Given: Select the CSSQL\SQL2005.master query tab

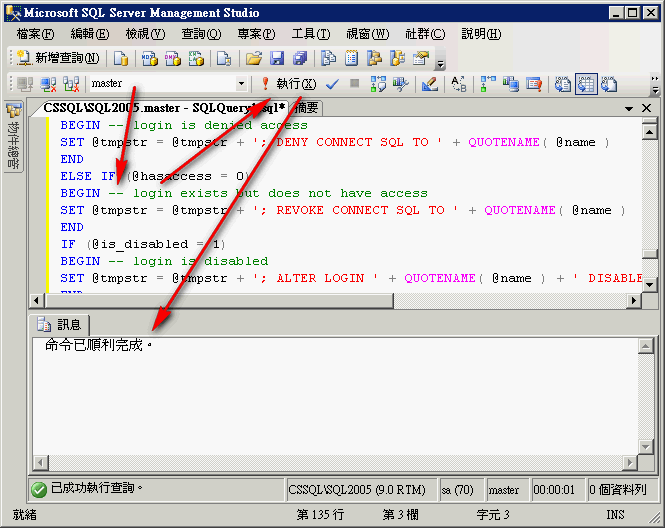Looking at the screenshot, I should (x=163, y=108).
